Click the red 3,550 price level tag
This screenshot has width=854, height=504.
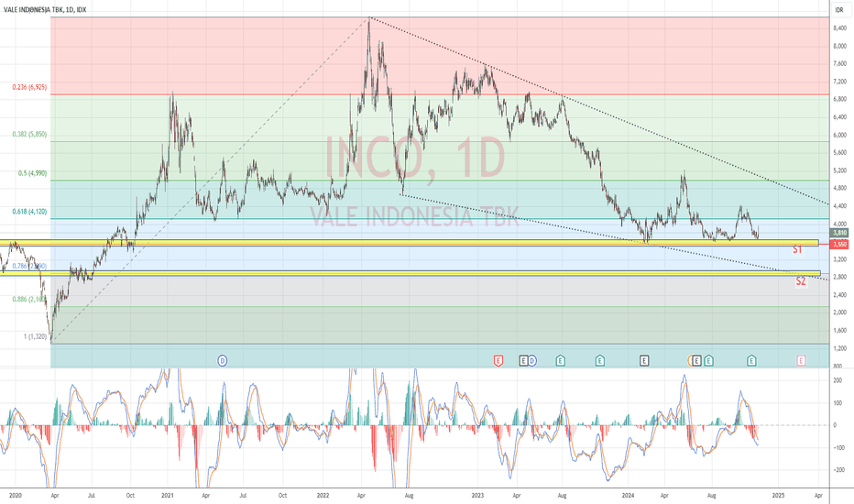pyautogui.click(x=839, y=245)
